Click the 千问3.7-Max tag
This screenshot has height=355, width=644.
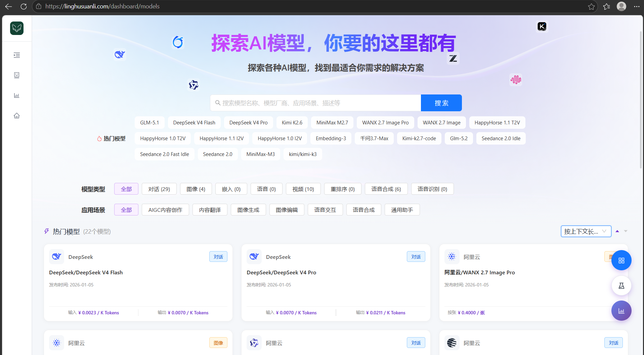374,139
